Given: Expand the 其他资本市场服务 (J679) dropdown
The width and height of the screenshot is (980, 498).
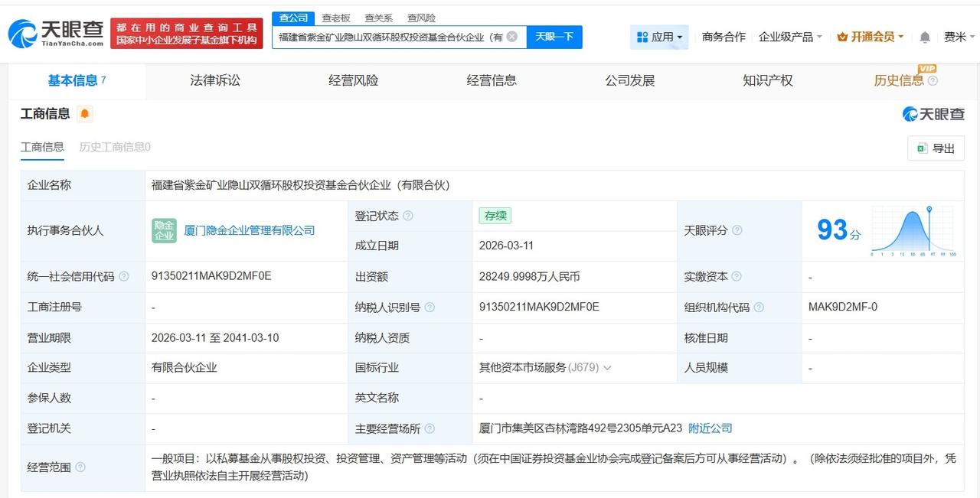Looking at the screenshot, I should click(x=607, y=367).
